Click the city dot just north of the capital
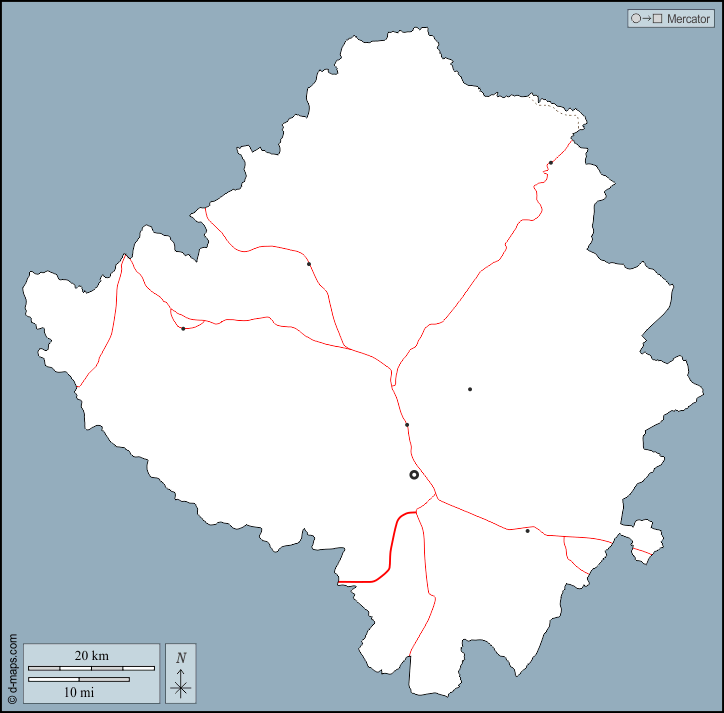The height and width of the screenshot is (713, 724). (x=407, y=425)
